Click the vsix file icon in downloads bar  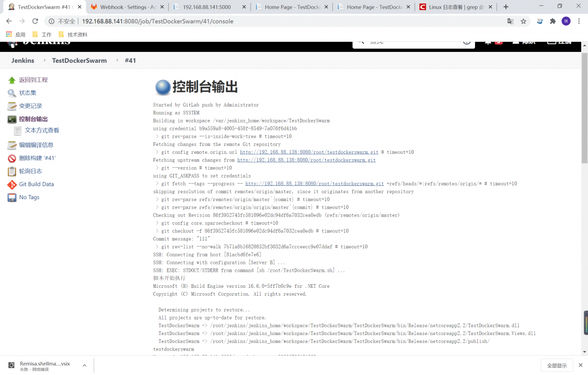tap(11, 365)
